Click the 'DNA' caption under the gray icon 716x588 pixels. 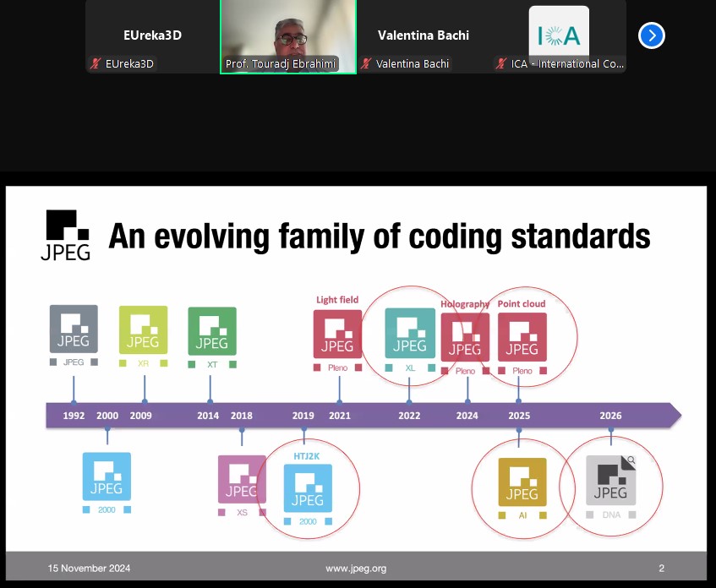point(611,515)
